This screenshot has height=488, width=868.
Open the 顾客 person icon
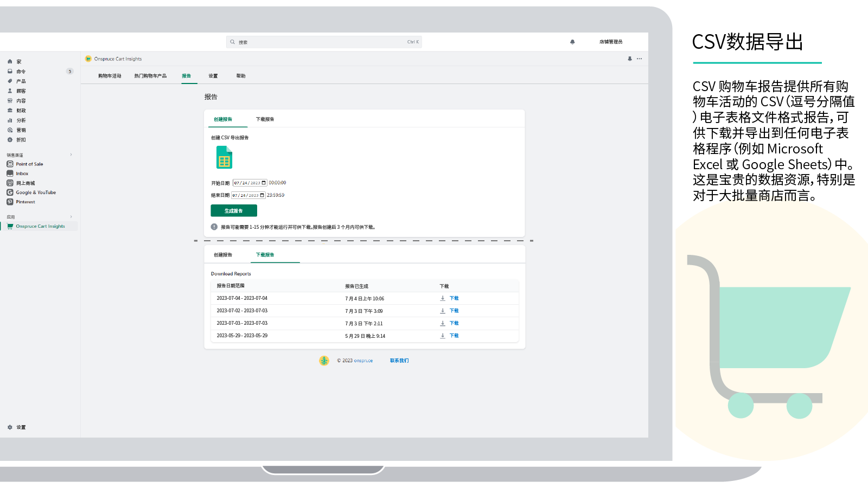click(10, 91)
